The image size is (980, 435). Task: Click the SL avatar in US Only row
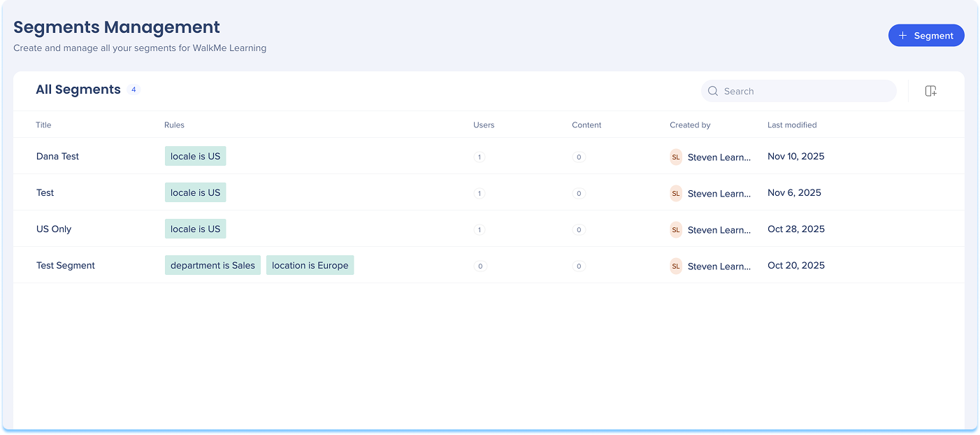[675, 230]
